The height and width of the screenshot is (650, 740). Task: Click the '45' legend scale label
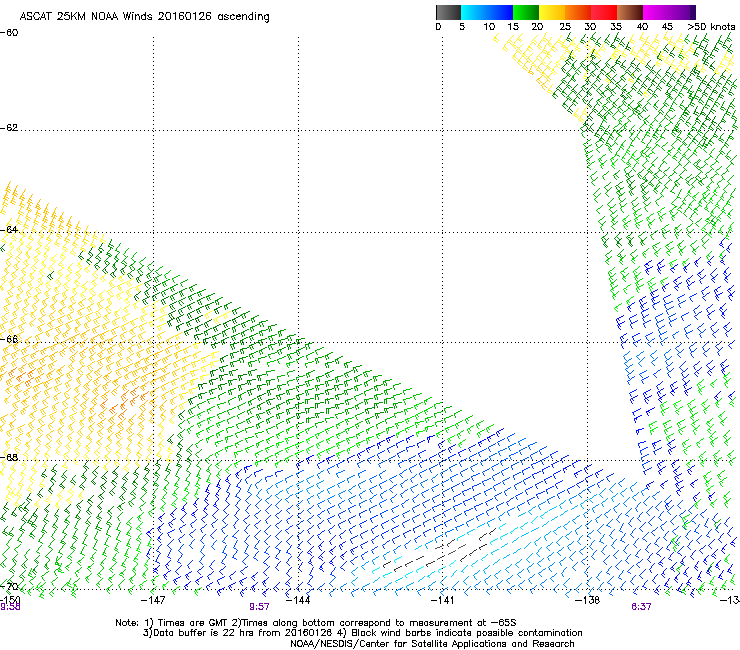pyautogui.click(x=667, y=27)
